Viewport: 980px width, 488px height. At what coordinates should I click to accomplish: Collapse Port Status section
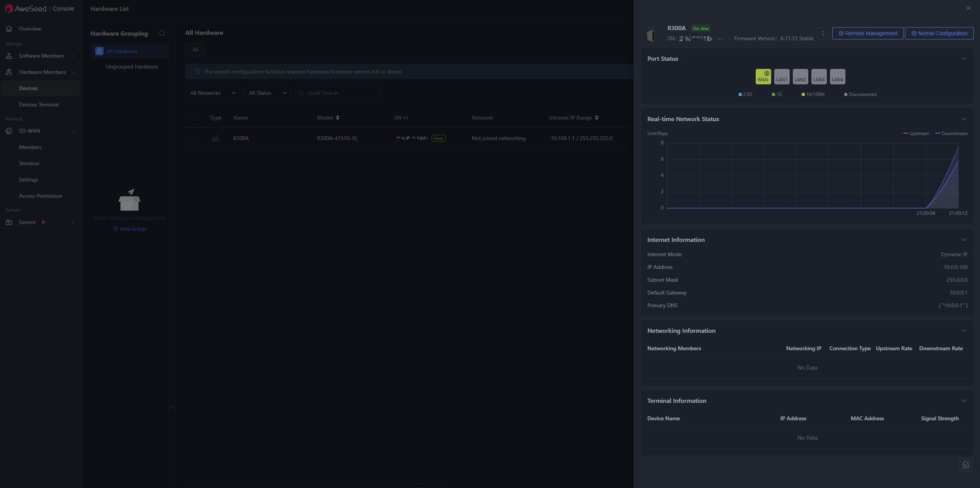click(963, 59)
